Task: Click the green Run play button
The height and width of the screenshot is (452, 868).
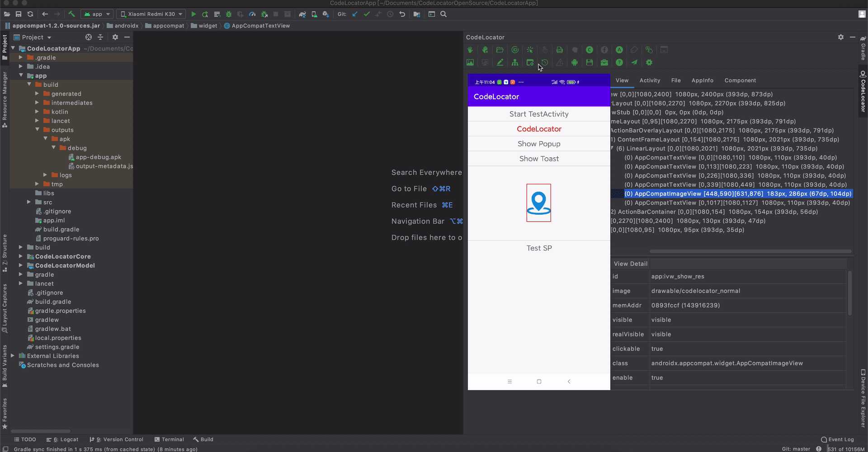Action: pos(193,14)
